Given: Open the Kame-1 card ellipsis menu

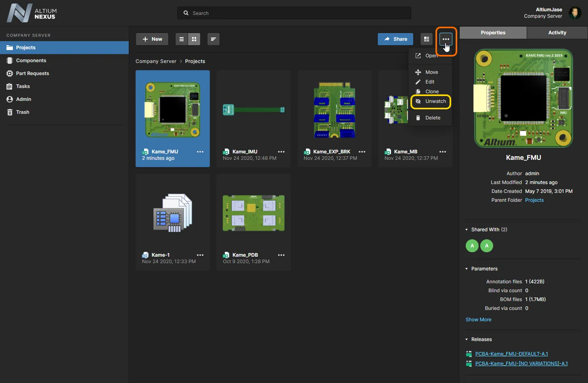Looking at the screenshot, I should (x=200, y=255).
